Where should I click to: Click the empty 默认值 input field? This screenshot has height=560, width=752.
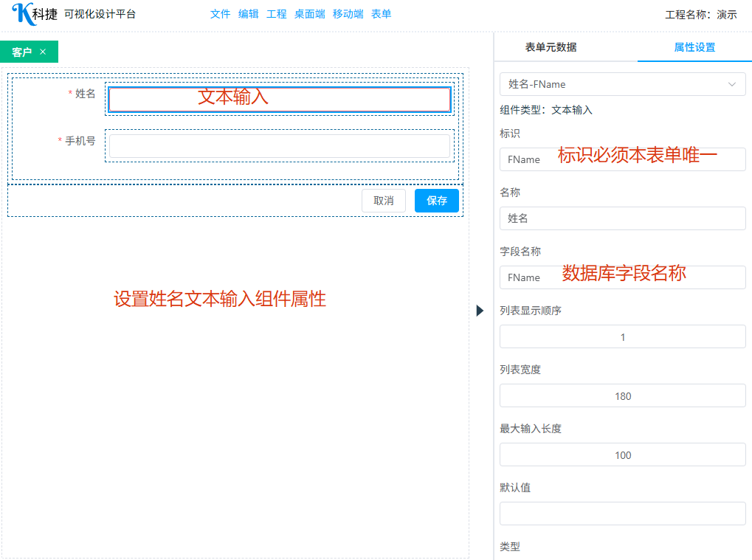(622, 514)
